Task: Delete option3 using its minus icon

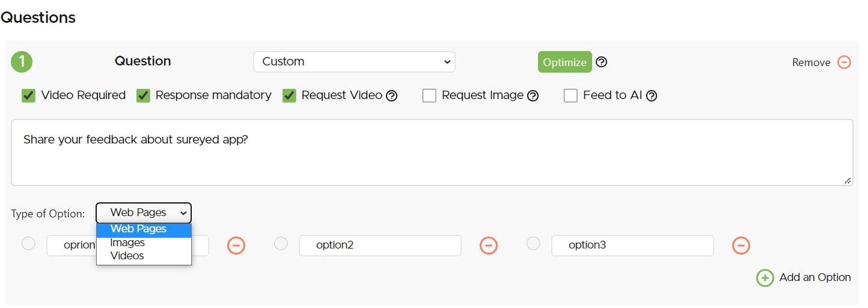Action: click(741, 245)
